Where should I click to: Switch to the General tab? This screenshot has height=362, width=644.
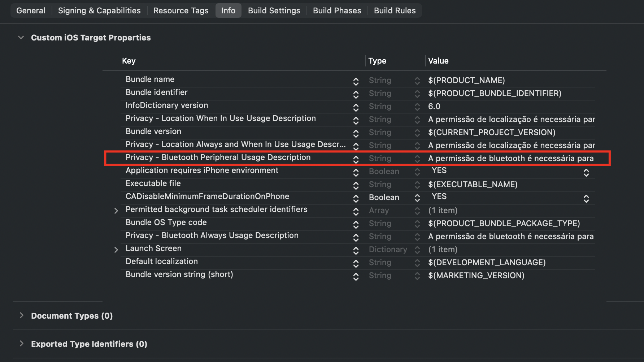(31, 10)
